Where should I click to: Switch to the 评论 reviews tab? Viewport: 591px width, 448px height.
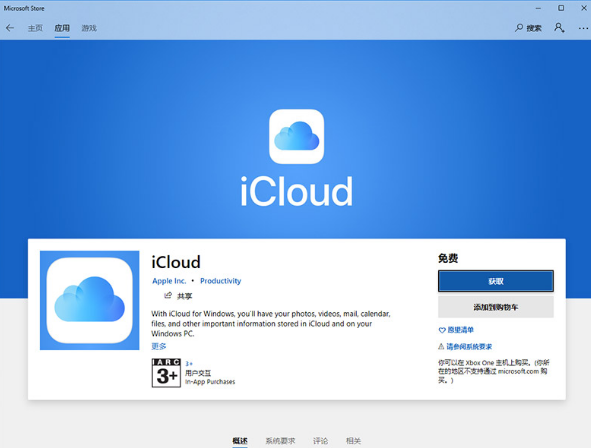[320, 440]
